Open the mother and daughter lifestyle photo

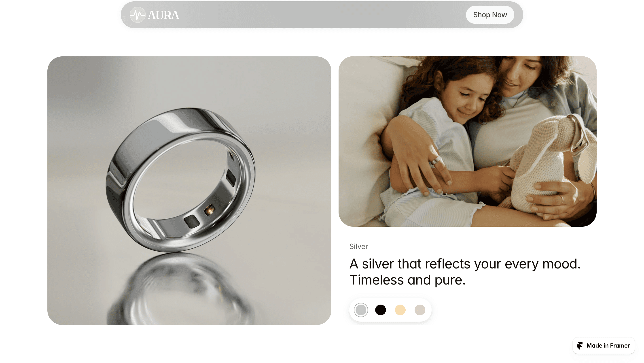click(468, 141)
